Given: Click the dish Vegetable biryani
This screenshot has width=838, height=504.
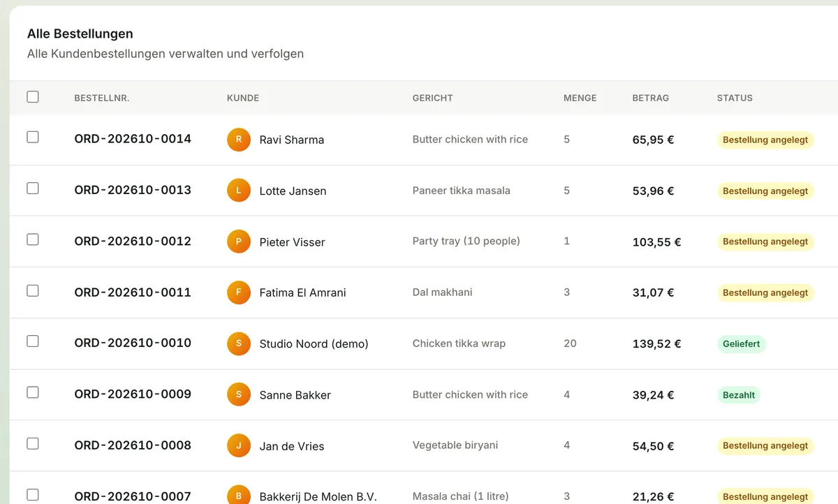Looking at the screenshot, I should [x=455, y=445].
